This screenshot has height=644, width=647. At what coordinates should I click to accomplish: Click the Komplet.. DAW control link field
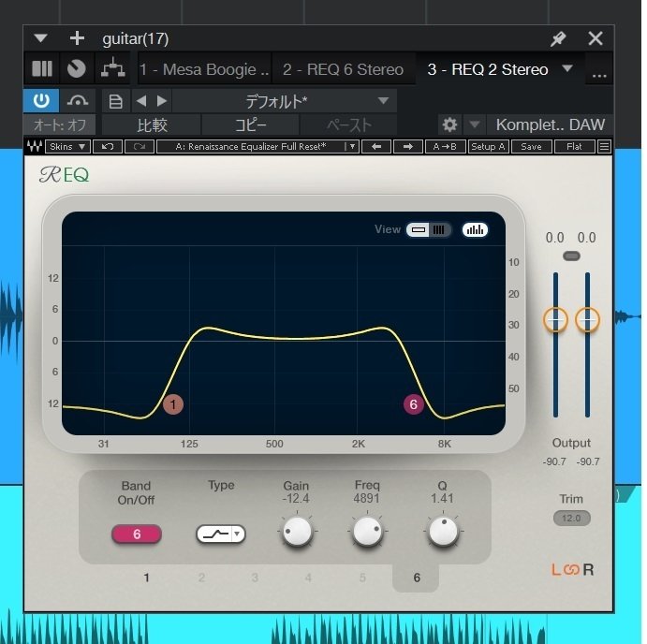point(550,124)
